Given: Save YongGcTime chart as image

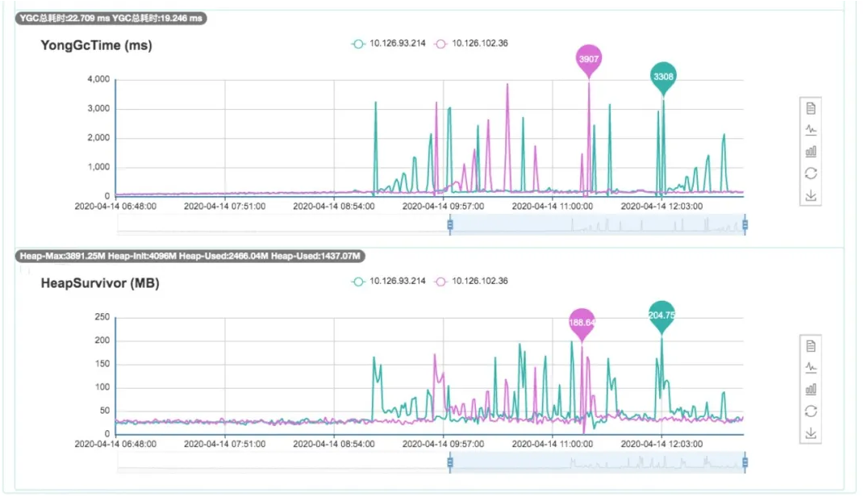Looking at the screenshot, I should [x=811, y=195].
